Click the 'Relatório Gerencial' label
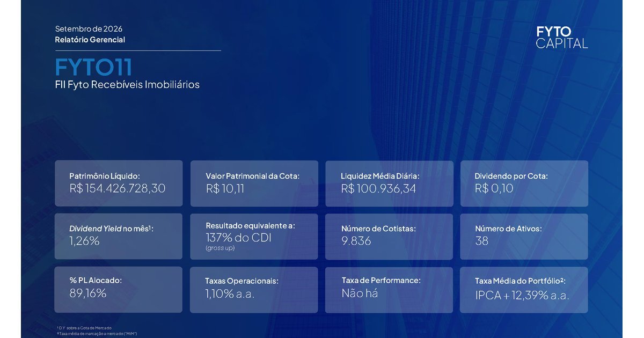This screenshot has height=338, width=644. point(90,40)
